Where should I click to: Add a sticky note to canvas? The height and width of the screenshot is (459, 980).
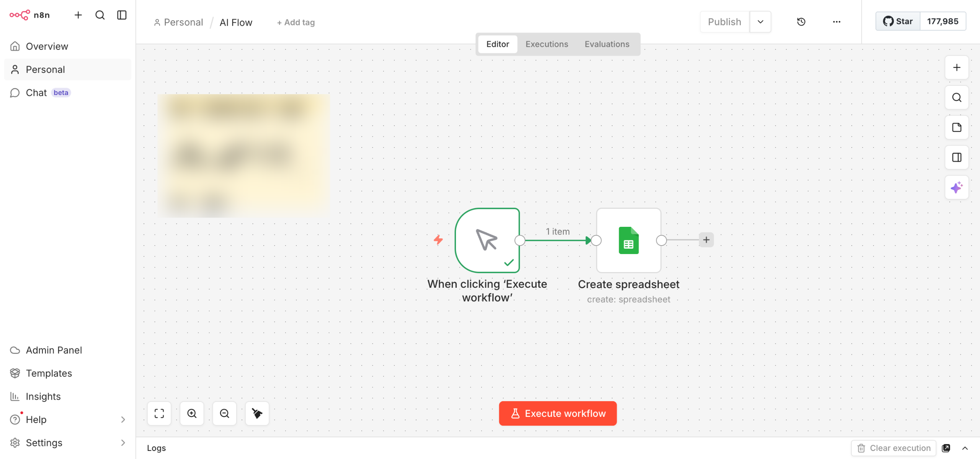click(x=956, y=128)
